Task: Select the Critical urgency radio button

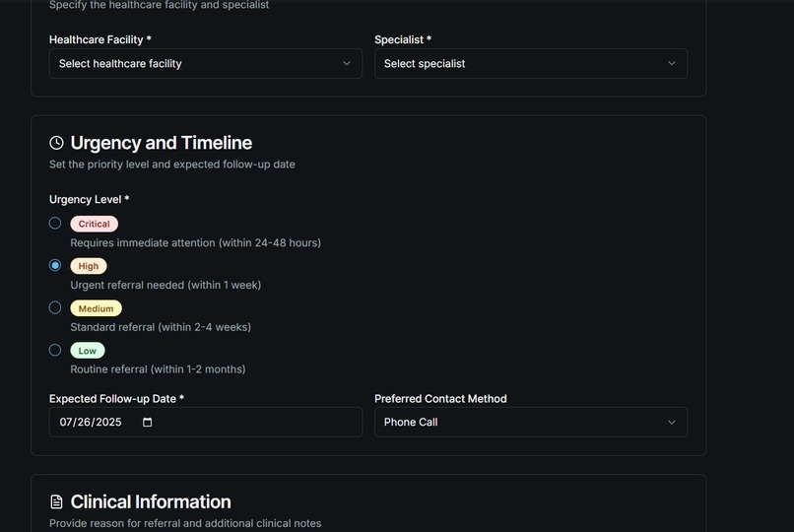Action: (x=55, y=224)
